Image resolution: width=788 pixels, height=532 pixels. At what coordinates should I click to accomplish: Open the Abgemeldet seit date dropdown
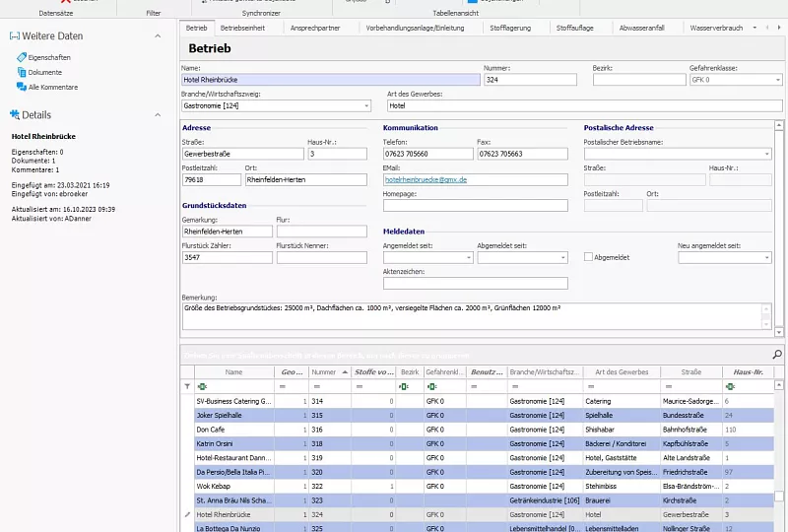562,257
